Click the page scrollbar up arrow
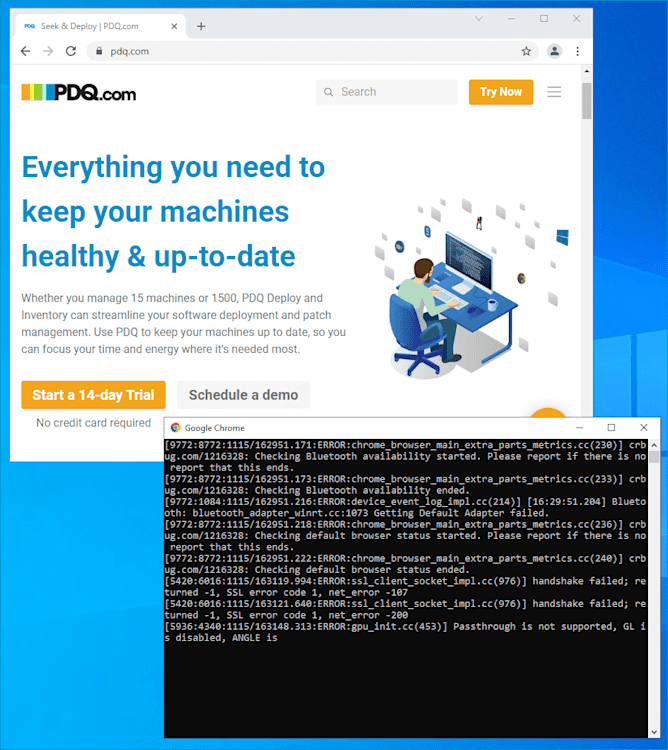 click(x=587, y=71)
